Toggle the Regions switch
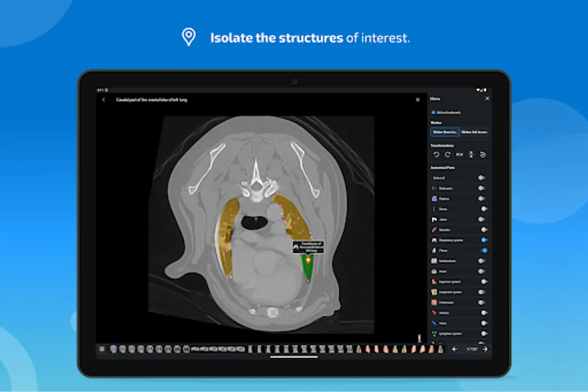The image size is (588, 392). click(482, 199)
